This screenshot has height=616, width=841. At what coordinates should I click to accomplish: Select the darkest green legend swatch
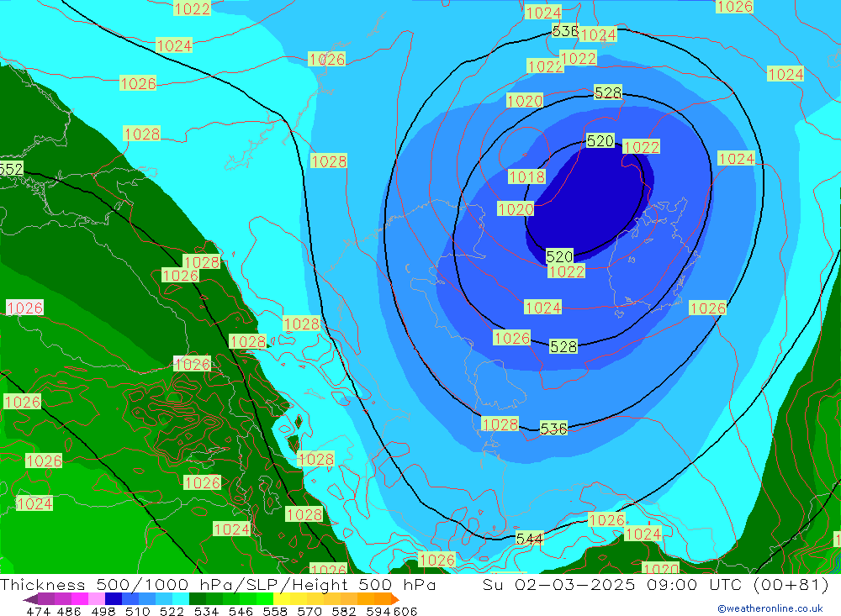198,599
